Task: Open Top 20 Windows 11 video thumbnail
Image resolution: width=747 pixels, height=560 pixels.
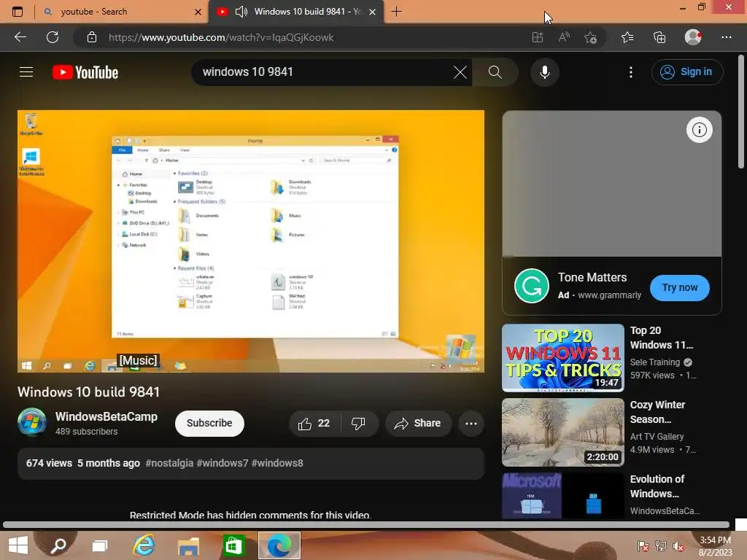Action: [x=562, y=357]
